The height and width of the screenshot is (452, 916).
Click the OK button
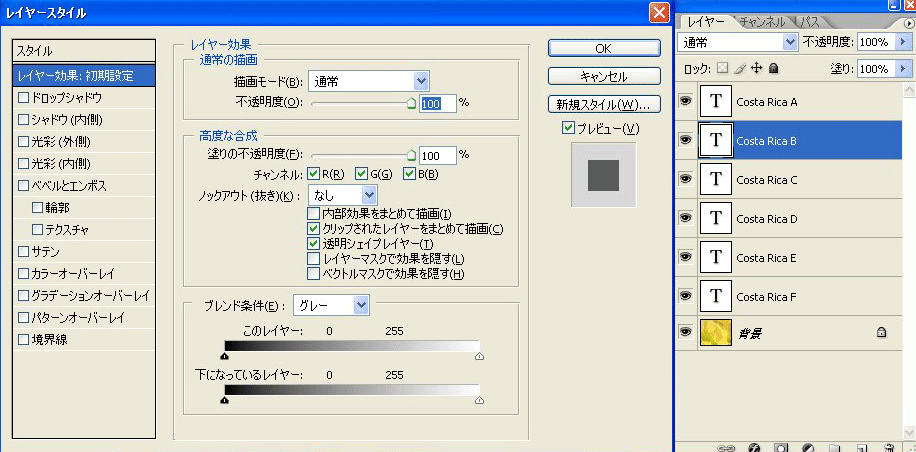[x=604, y=48]
